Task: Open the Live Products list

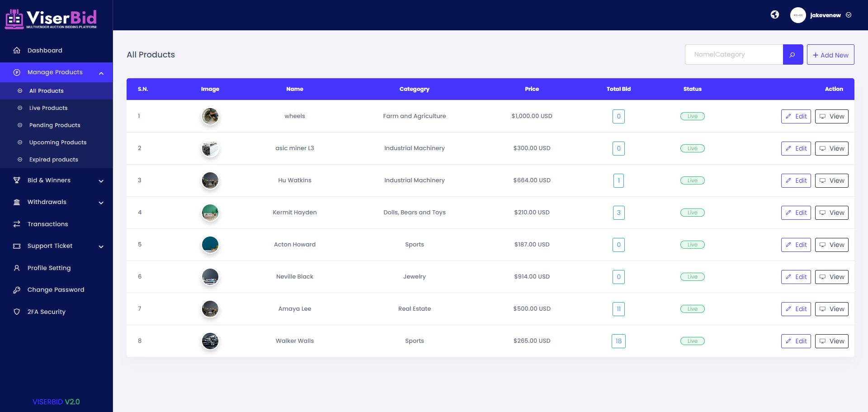Action: [56, 108]
